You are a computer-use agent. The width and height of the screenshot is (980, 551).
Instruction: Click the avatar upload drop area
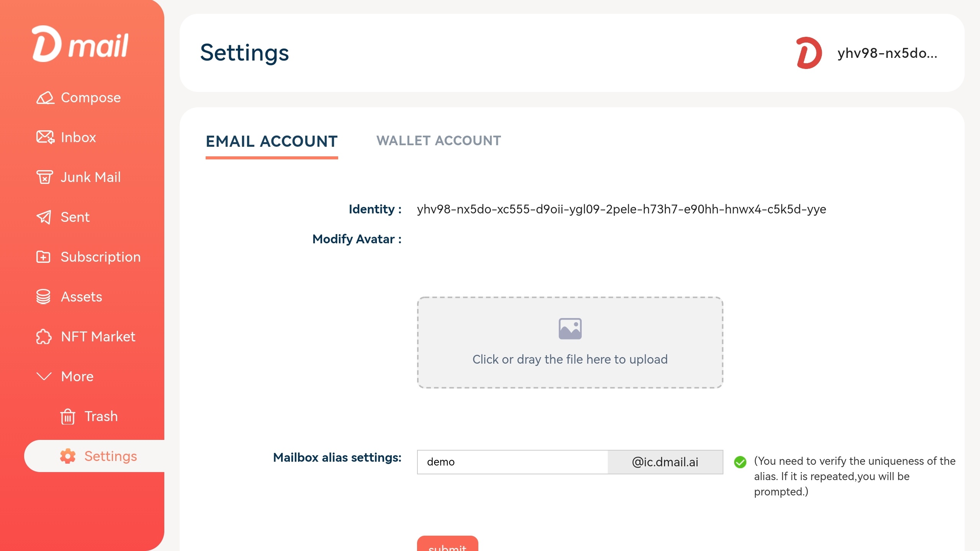pos(570,343)
